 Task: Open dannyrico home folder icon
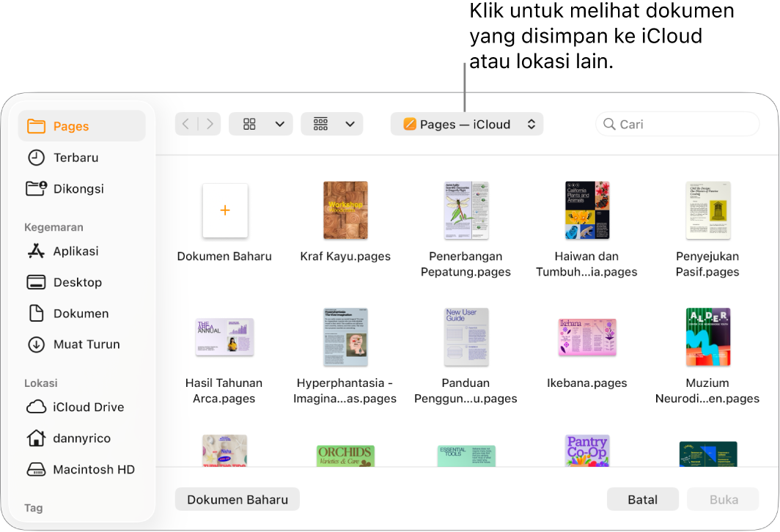pos(36,438)
